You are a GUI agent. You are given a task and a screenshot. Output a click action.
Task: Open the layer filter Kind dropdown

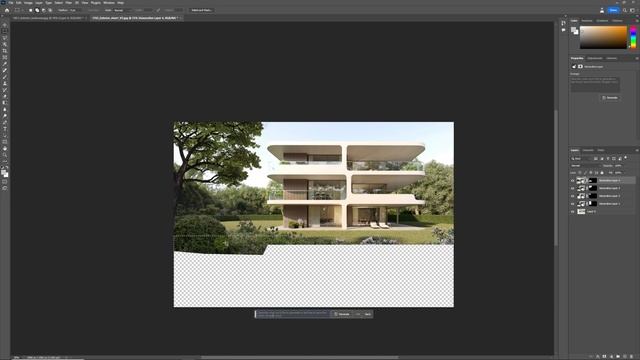click(x=581, y=158)
